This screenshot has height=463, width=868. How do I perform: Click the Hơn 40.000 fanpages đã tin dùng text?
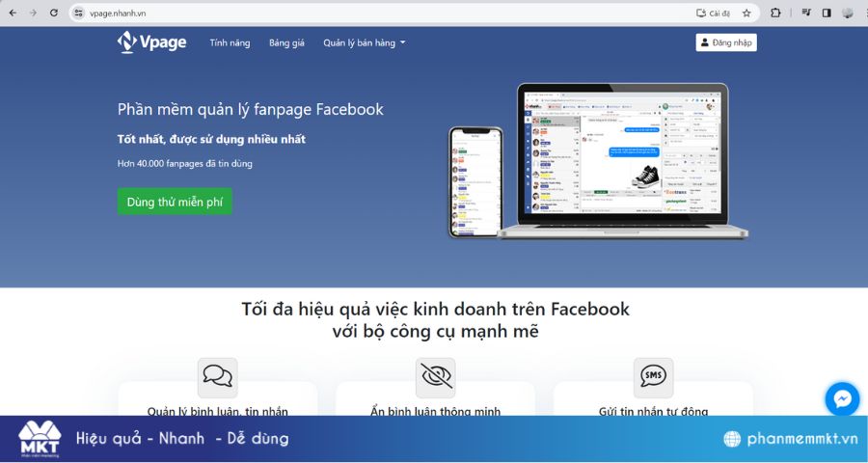(x=185, y=163)
